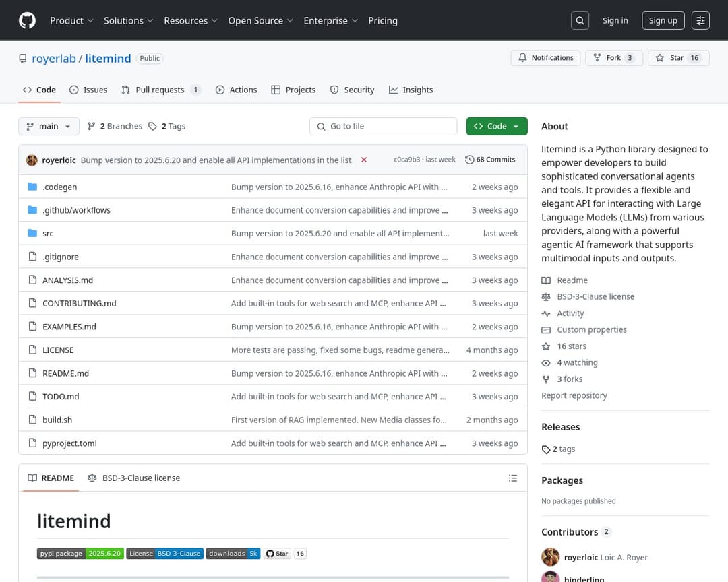The image size is (728, 582).
Task: Click Loic A. Royer contributor avatar
Action: coord(550,557)
